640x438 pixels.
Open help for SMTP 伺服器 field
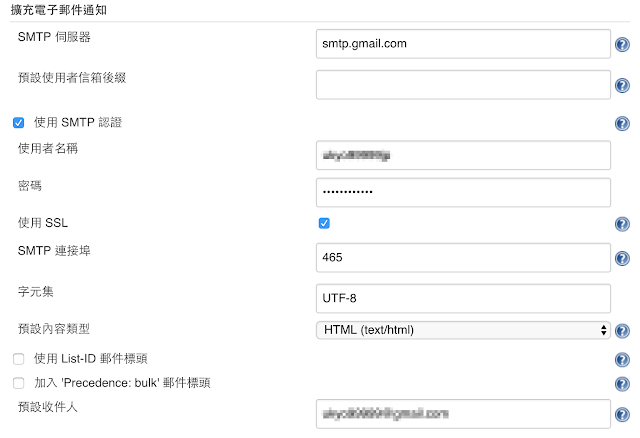click(x=622, y=44)
